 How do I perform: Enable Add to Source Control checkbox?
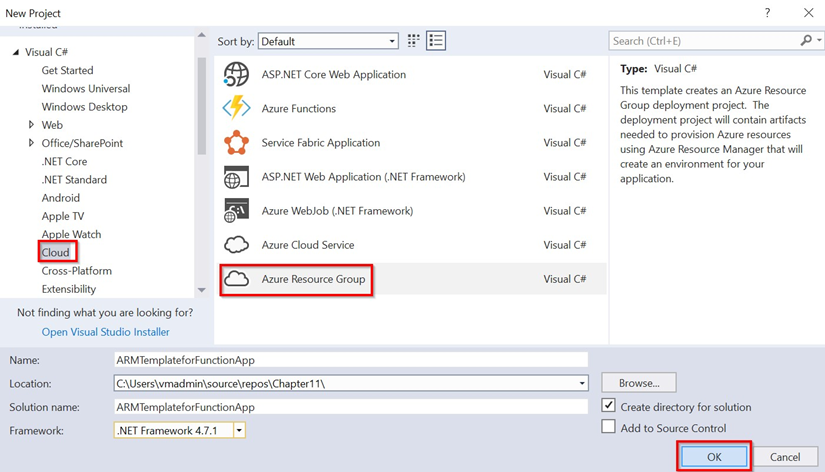pos(609,427)
